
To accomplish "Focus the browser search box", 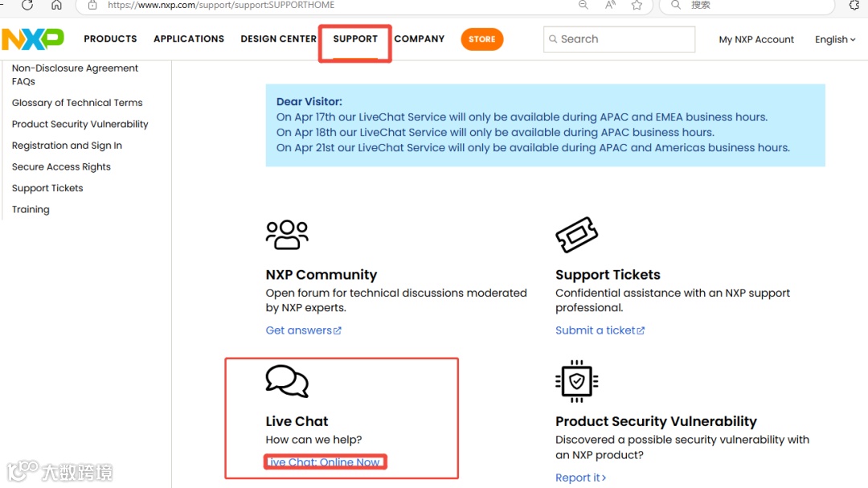I will point(747,5).
